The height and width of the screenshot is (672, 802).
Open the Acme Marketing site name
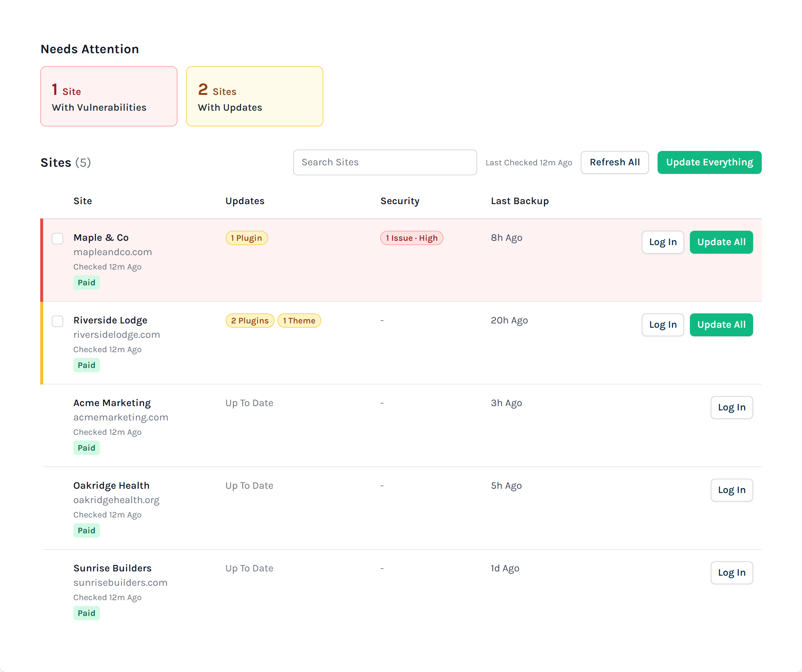[x=112, y=403]
